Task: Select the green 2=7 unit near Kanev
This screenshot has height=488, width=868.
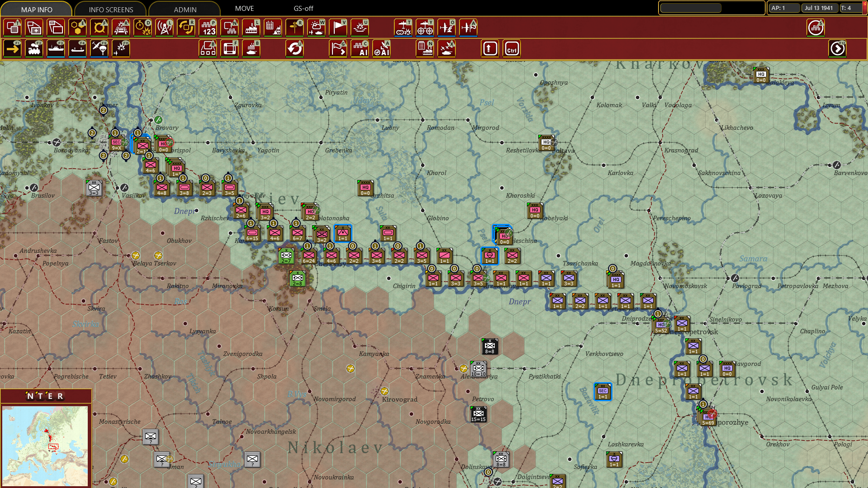Action: pyautogui.click(x=286, y=257)
